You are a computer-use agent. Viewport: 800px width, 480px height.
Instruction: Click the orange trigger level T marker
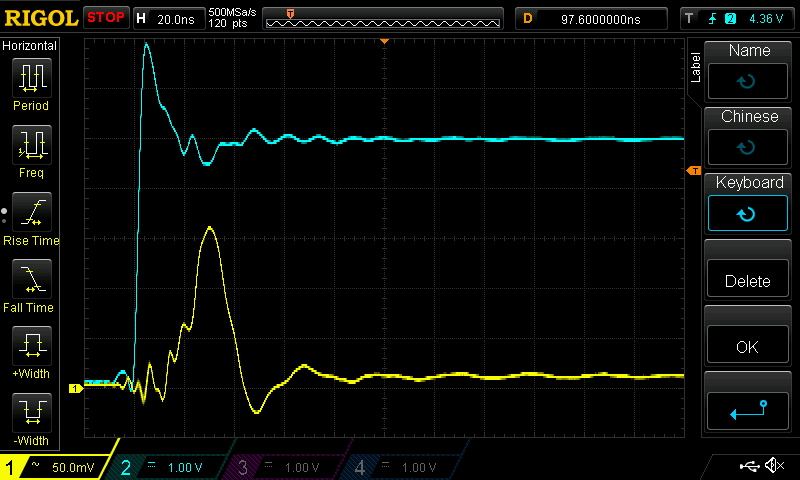pos(693,171)
